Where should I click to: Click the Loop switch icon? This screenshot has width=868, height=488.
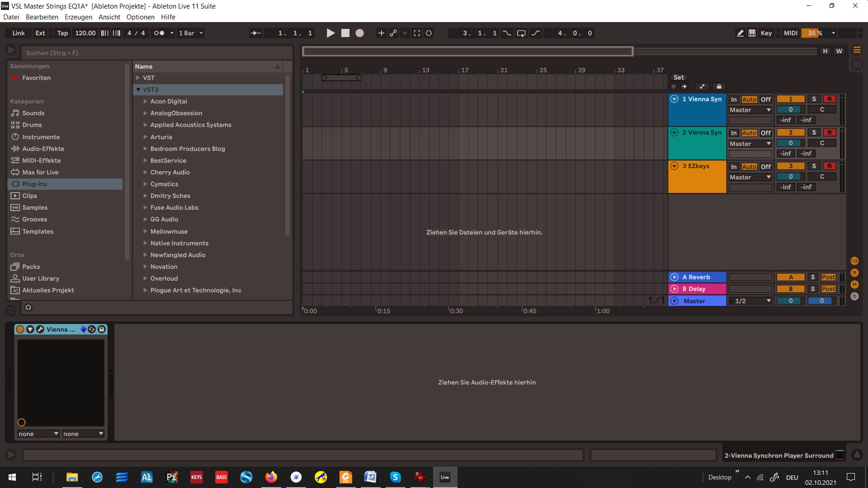pos(521,33)
